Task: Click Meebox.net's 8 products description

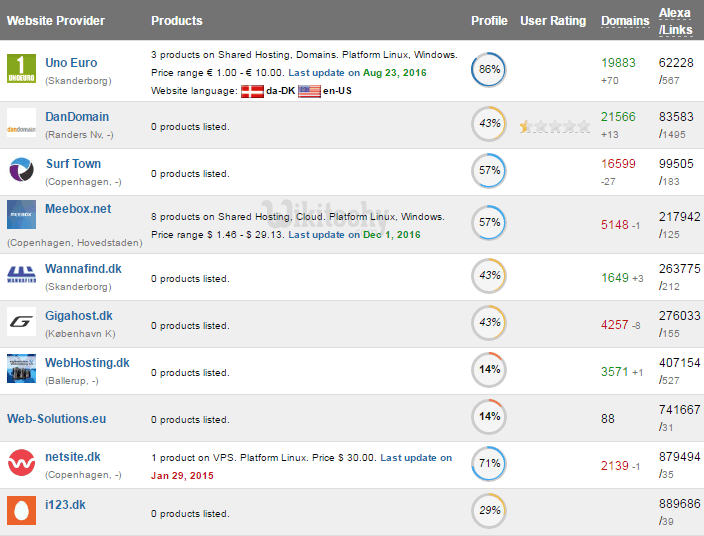Action: [x=298, y=217]
